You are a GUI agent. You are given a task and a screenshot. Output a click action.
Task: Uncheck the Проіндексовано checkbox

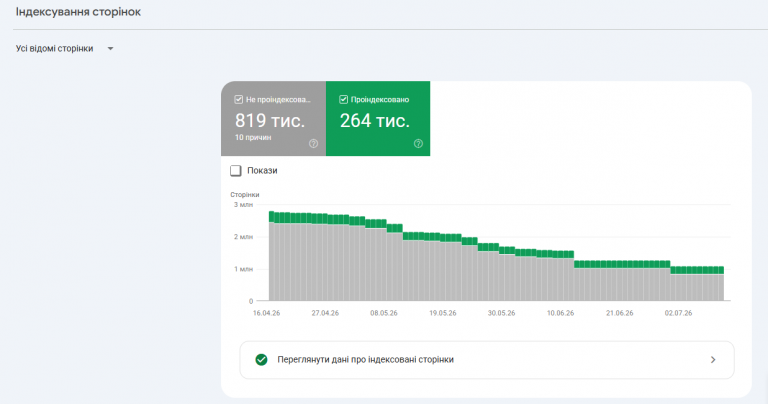(343, 99)
